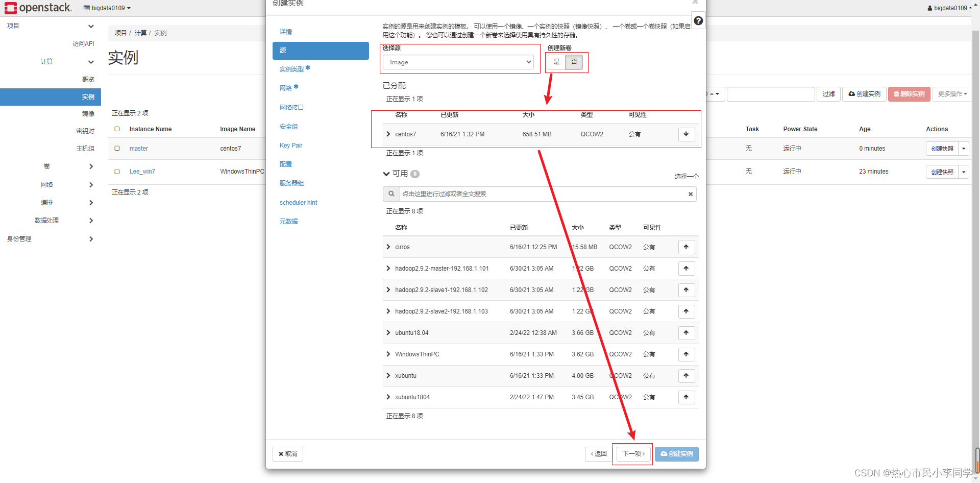Screen dimensions: 980x483
Task: Open the bigdata0109 user menu
Action: point(949,8)
